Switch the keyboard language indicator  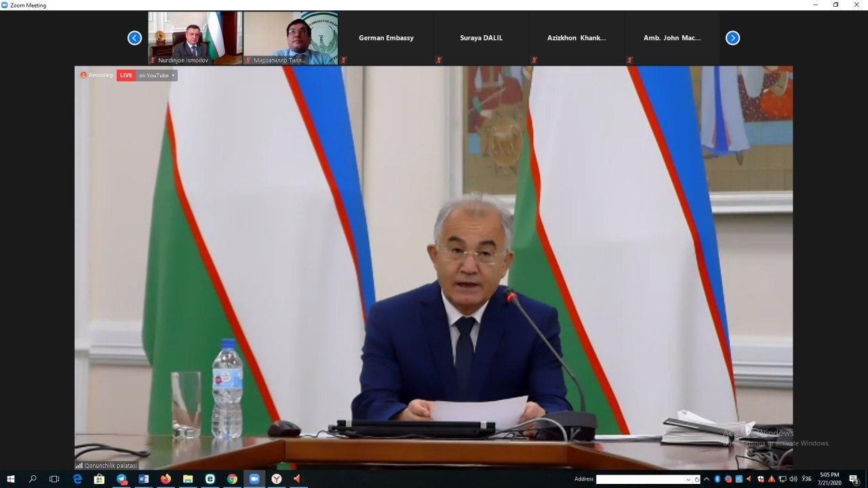(x=806, y=479)
